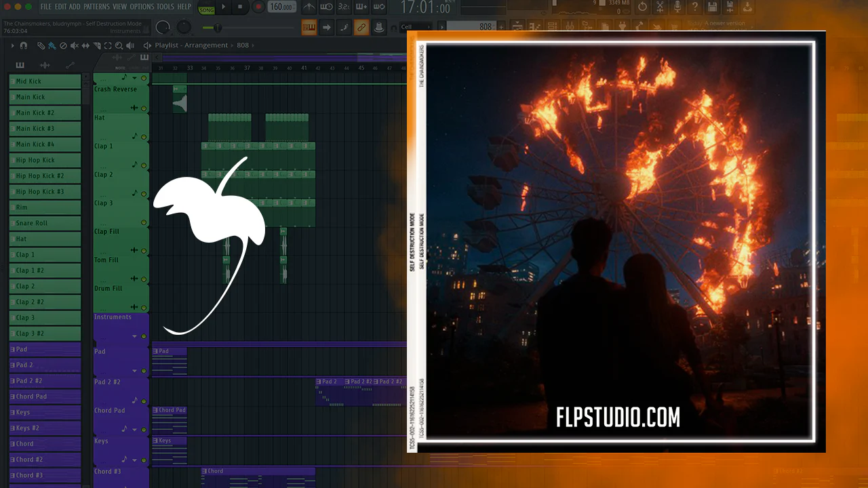
Task: Toggle the 3-2-1 countdown before recording
Action: tap(344, 7)
